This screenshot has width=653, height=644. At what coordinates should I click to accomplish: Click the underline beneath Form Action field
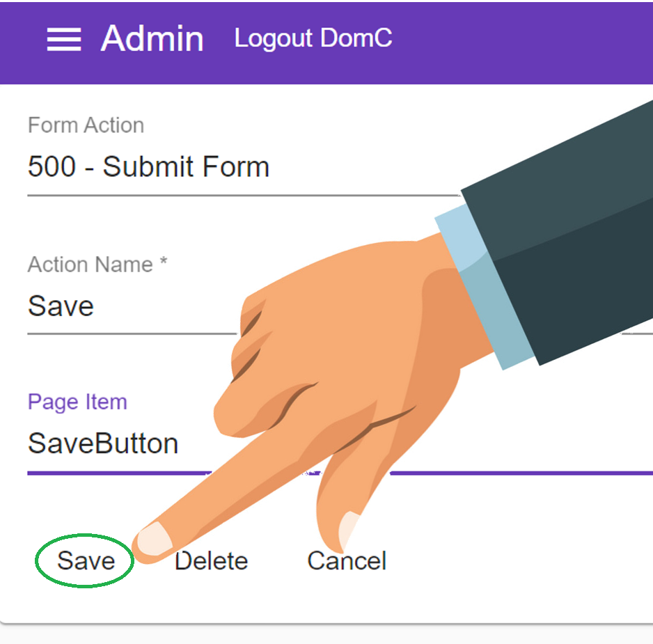[x=244, y=195]
